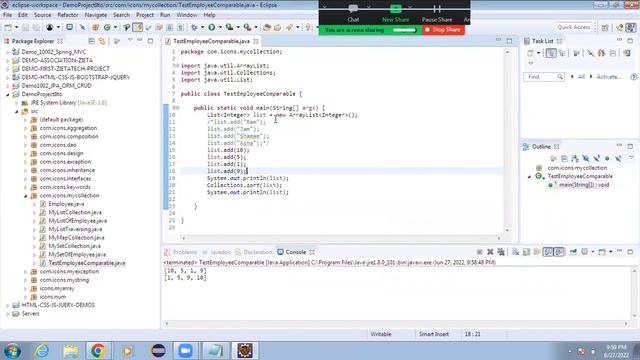
Task: Click the Run green play icon
Action: coord(212,27)
